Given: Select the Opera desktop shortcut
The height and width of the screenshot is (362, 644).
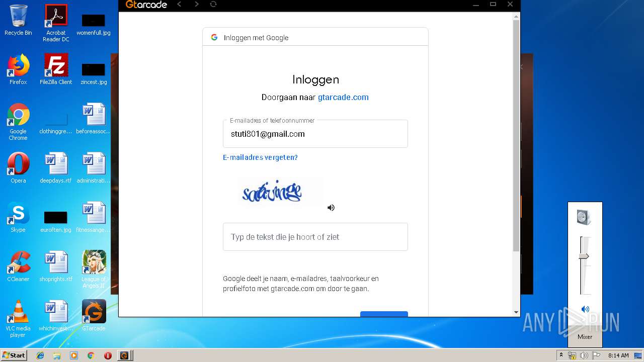Looking at the screenshot, I should [18, 168].
